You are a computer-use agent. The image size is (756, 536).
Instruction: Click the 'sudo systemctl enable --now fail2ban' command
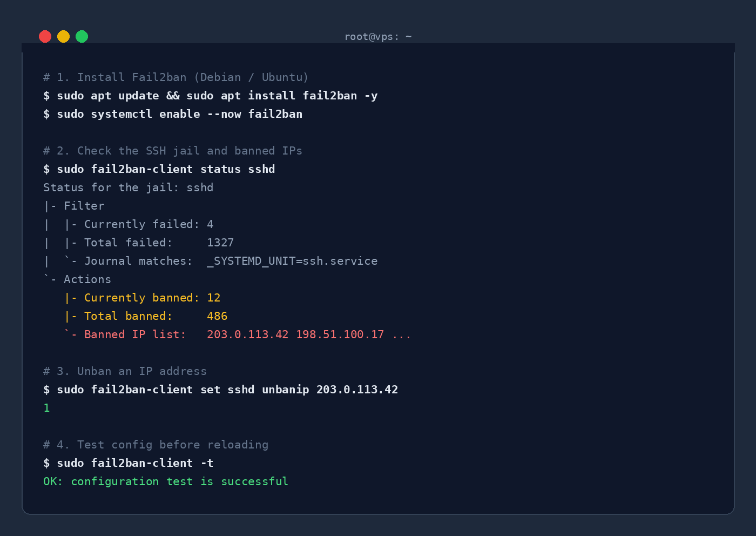pos(179,114)
